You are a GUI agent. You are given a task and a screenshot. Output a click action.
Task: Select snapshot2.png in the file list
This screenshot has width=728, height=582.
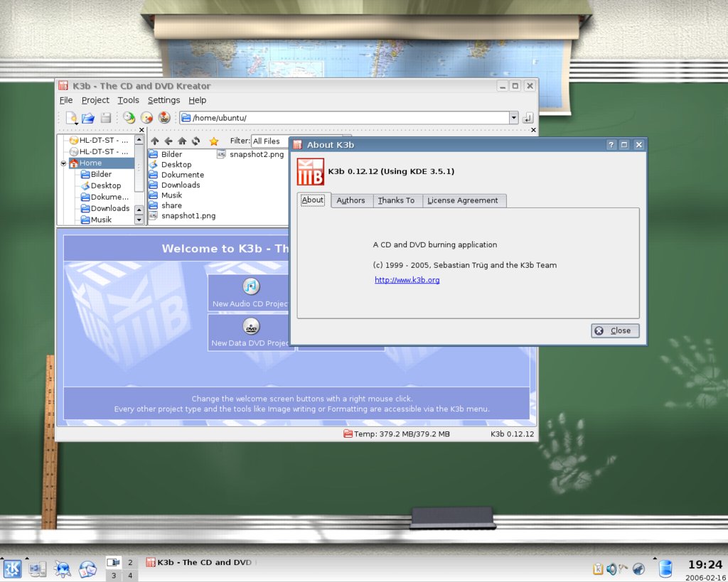[x=251, y=154]
